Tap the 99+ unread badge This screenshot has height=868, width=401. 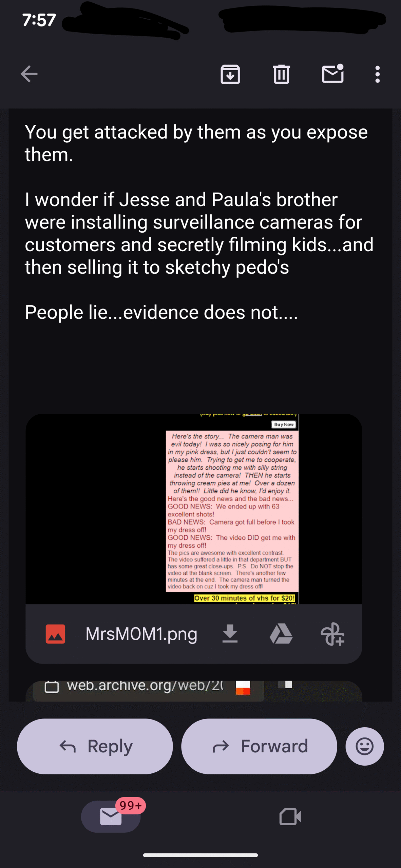click(x=131, y=805)
